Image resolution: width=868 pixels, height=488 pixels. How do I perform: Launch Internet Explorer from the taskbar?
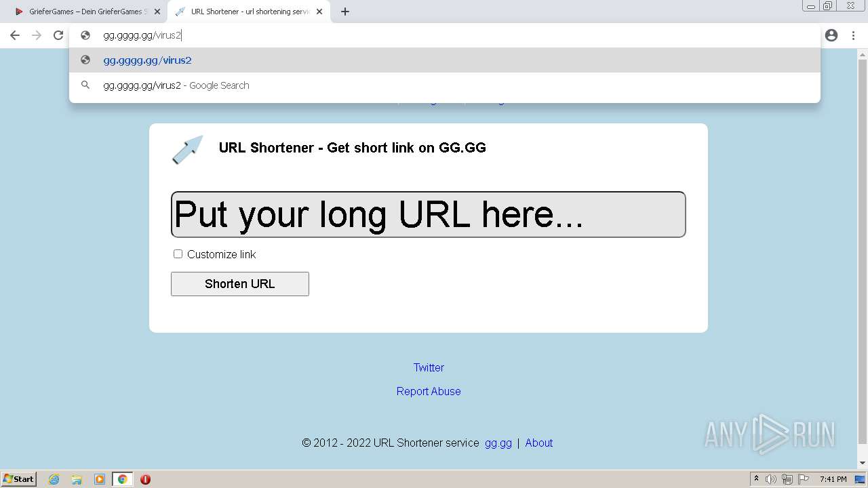[x=54, y=479]
